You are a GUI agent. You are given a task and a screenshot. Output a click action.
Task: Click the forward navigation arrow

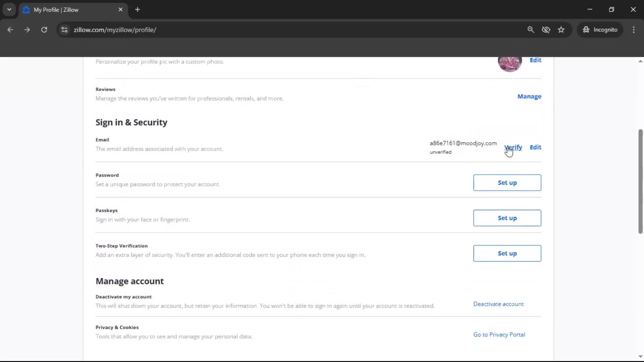pos(27,29)
